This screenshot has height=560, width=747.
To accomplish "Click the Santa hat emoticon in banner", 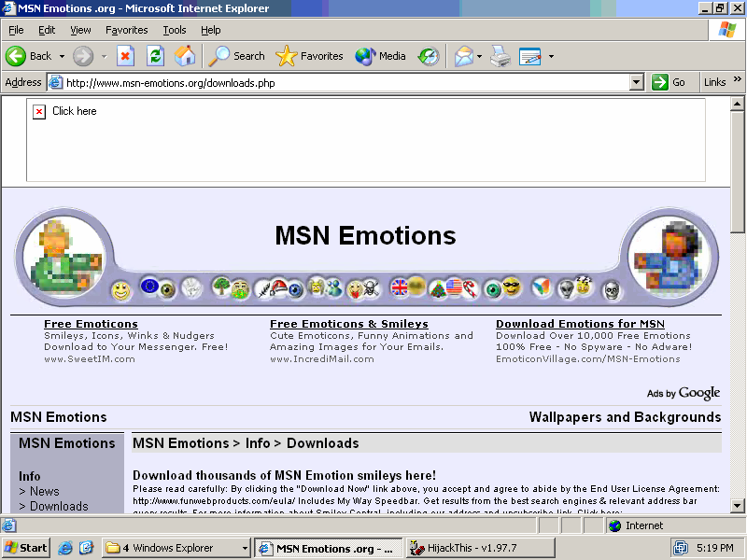I will click(278, 287).
